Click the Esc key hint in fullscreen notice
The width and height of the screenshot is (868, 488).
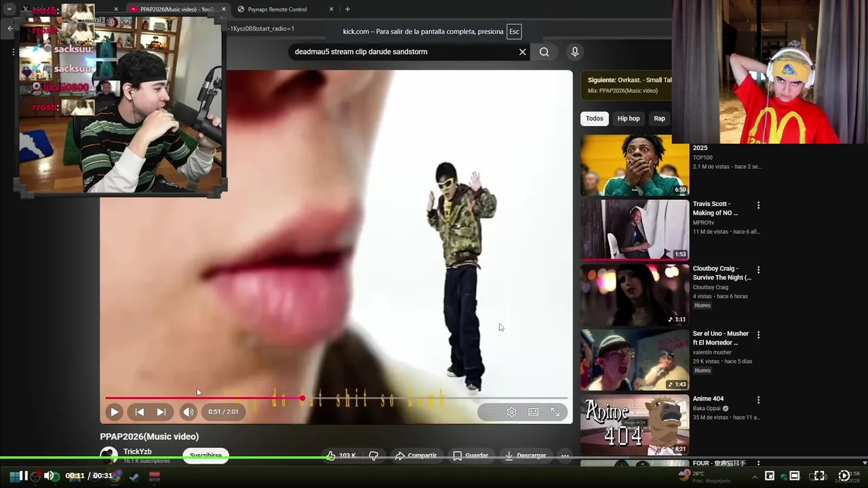514,31
